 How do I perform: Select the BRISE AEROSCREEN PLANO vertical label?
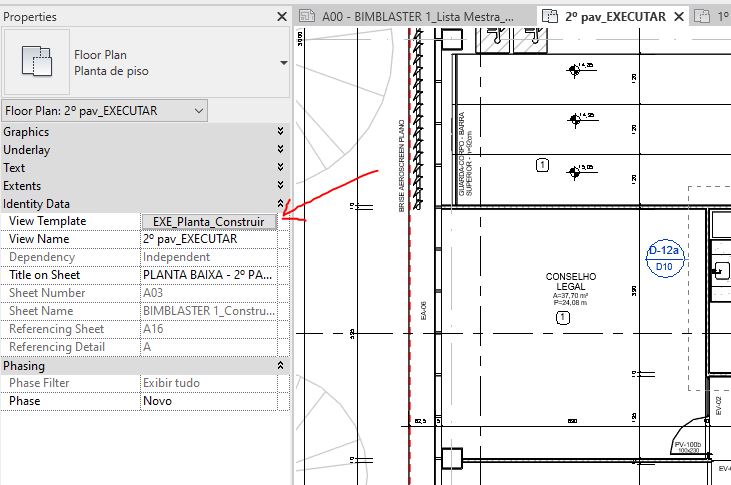pos(401,166)
